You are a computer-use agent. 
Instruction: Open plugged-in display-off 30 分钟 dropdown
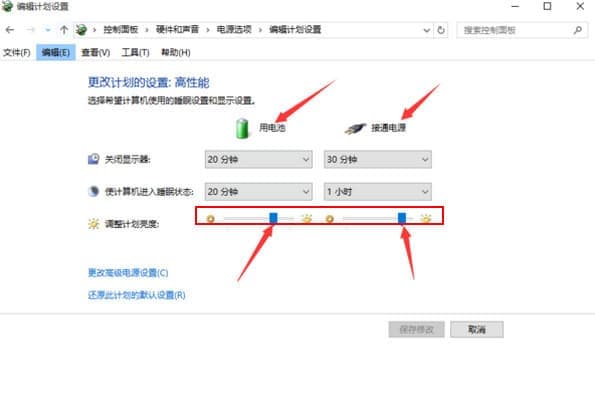378,159
